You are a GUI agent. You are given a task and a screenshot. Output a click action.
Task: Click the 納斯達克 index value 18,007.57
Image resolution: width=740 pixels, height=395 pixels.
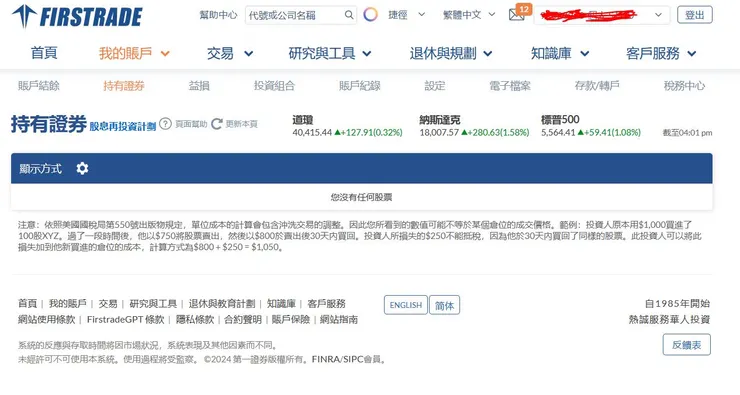[439, 133]
